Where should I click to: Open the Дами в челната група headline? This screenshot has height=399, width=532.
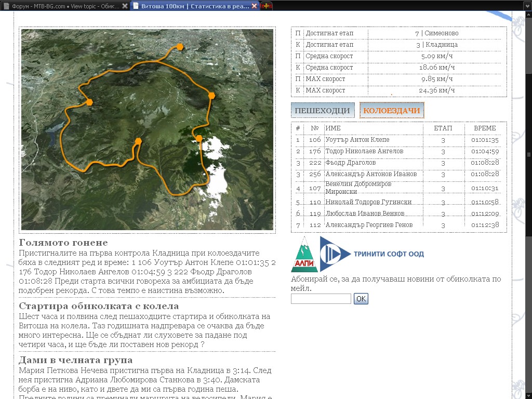75,360
